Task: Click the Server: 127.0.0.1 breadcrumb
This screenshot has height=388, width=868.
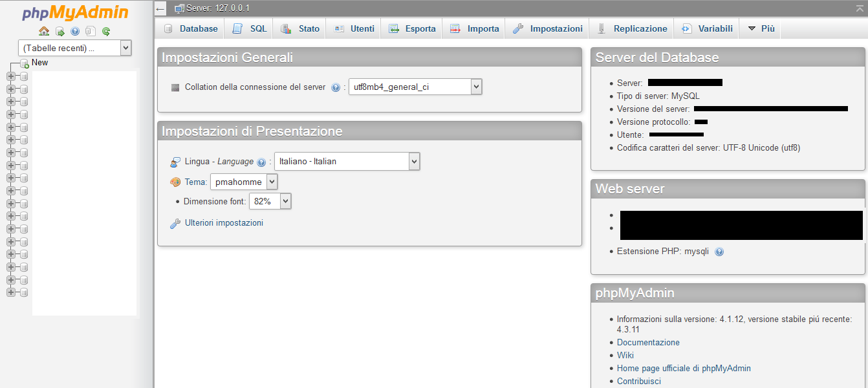Action: (x=217, y=8)
